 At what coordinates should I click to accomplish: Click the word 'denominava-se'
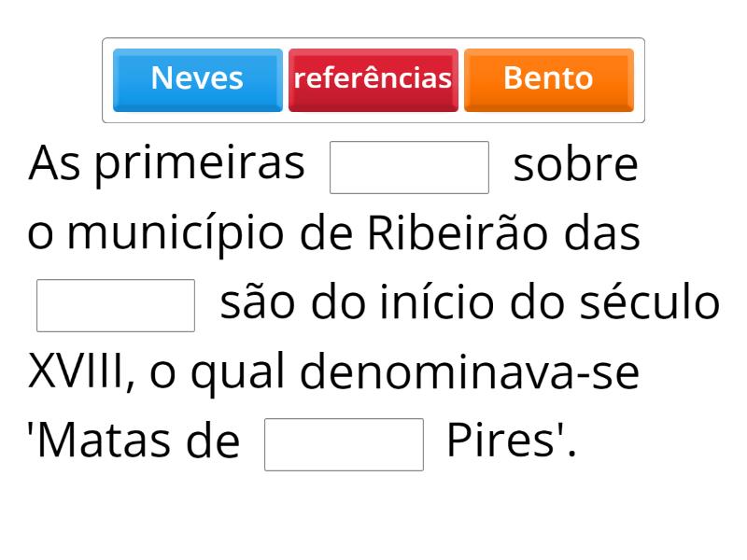click(470, 373)
